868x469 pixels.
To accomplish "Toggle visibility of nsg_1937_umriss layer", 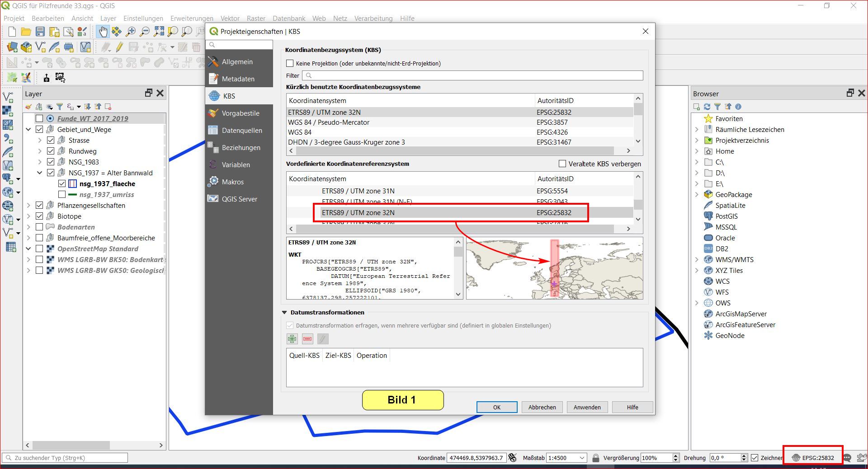I will [62, 195].
